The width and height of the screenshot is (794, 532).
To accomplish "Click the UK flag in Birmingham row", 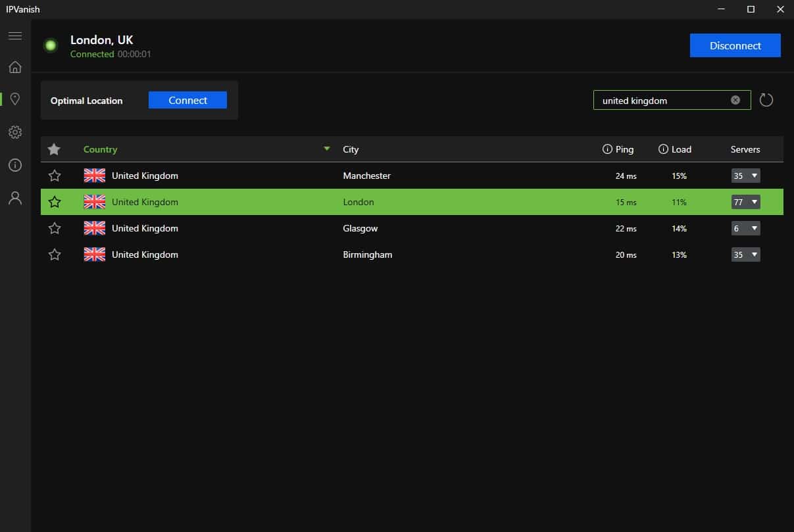I will (x=95, y=254).
